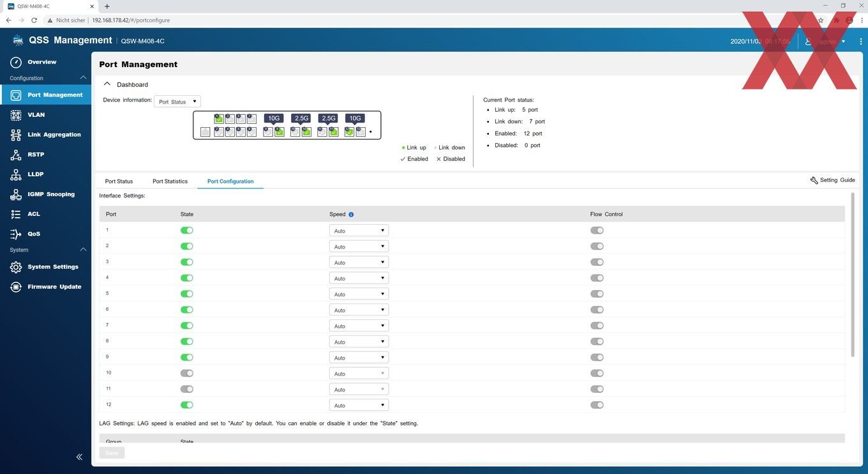This screenshot has height=474, width=868.
Task: Select the Port Configuration tab
Action: click(x=230, y=181)
